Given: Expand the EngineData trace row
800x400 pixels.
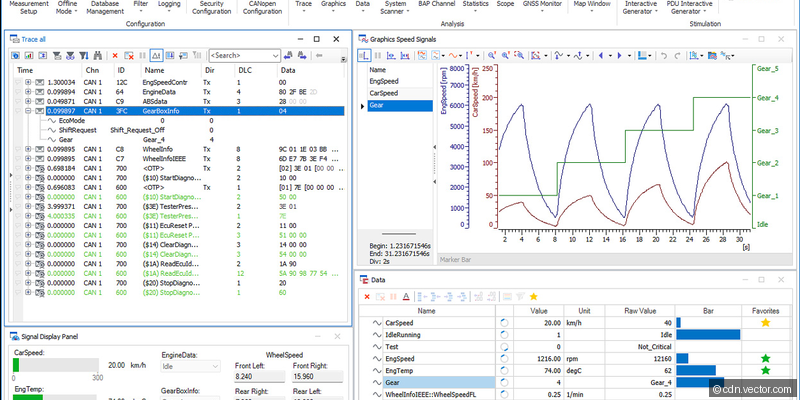Looking at the screenshot, I should 27,91.
